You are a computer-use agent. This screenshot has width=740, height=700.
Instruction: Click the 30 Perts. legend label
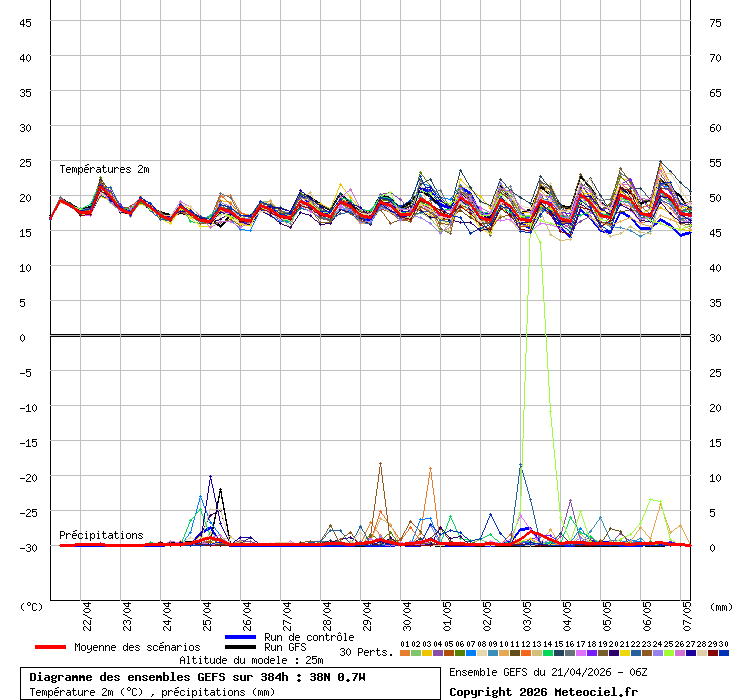tap(366, 652)
